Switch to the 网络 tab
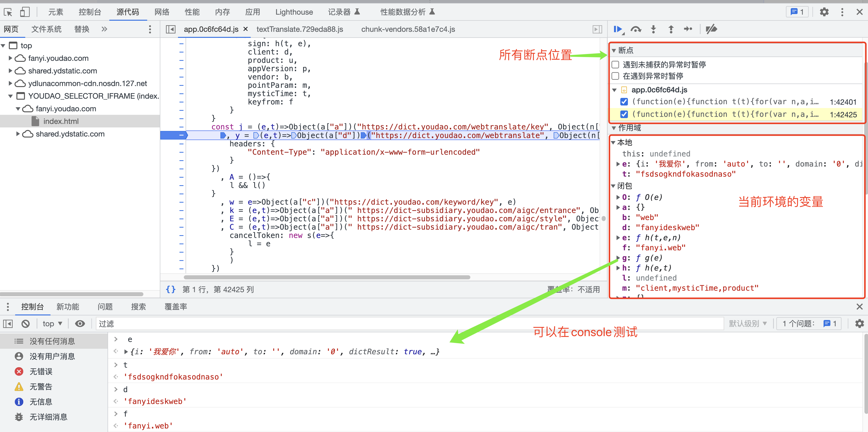Viewport: 868px width, 432px height. [162, 12]
